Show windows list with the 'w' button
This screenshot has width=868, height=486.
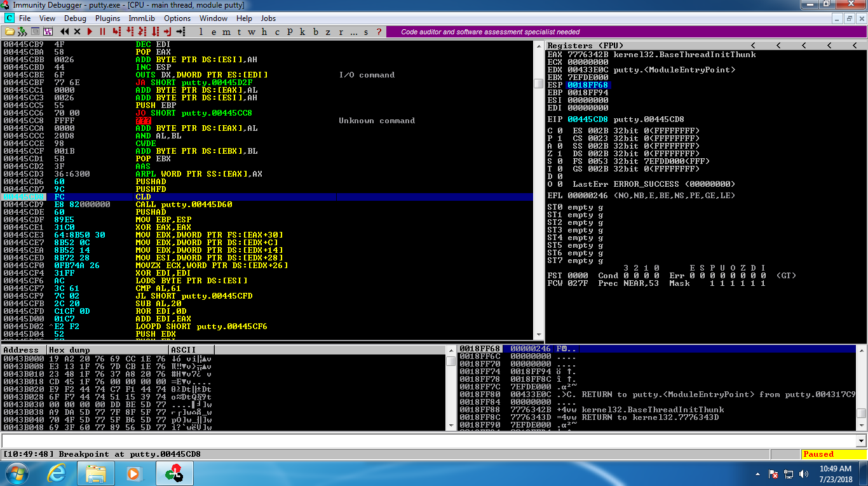(252, 32)
